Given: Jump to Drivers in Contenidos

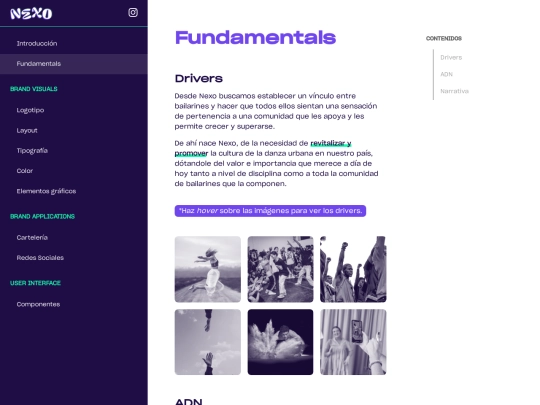Looking at the screenshot, I should [x=451, y=58].
